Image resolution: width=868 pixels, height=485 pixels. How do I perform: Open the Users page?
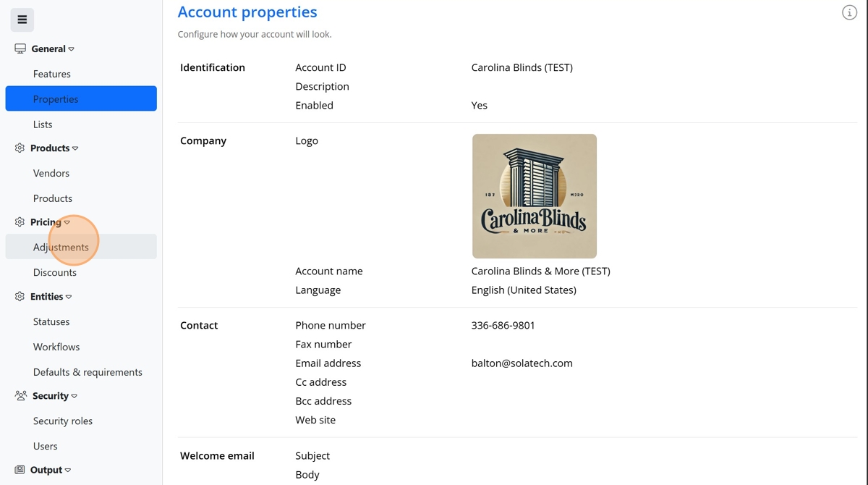click(81, 446)
